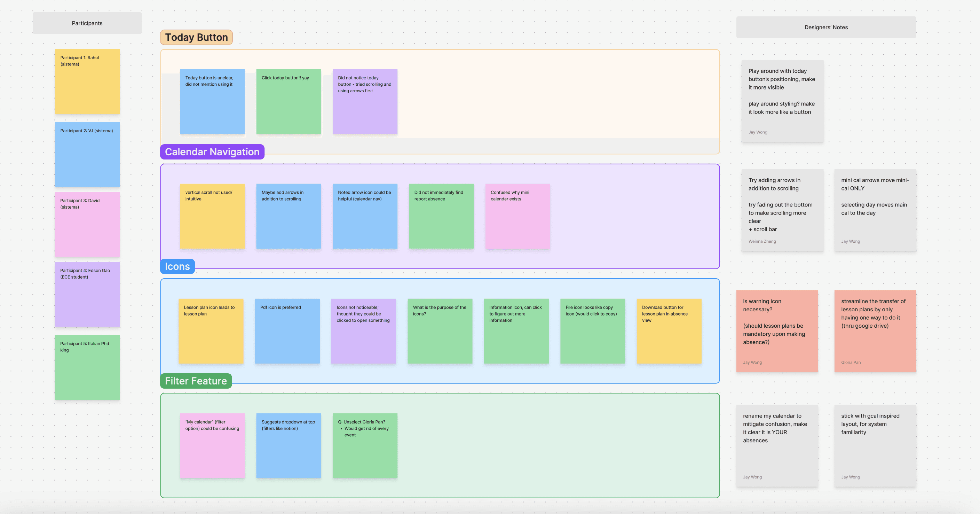Select 'Click today button!! yay' green note
The image size is (980, 514).
289,102
